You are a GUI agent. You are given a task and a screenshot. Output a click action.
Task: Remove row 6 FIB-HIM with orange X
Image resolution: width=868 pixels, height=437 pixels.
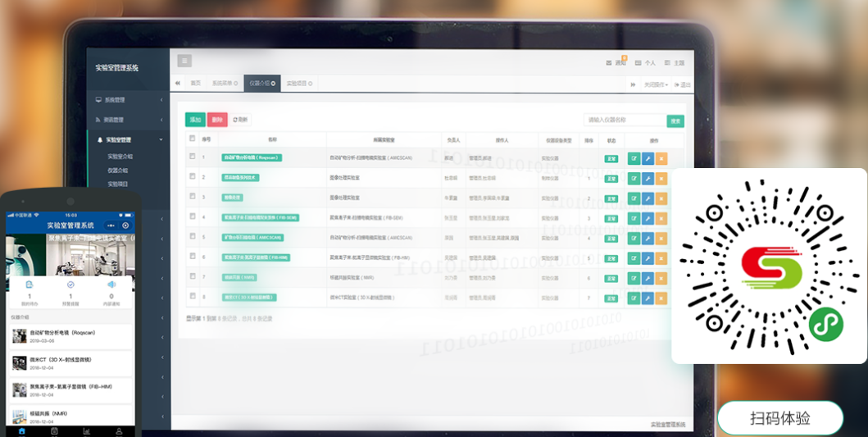(x=661, y=258)
